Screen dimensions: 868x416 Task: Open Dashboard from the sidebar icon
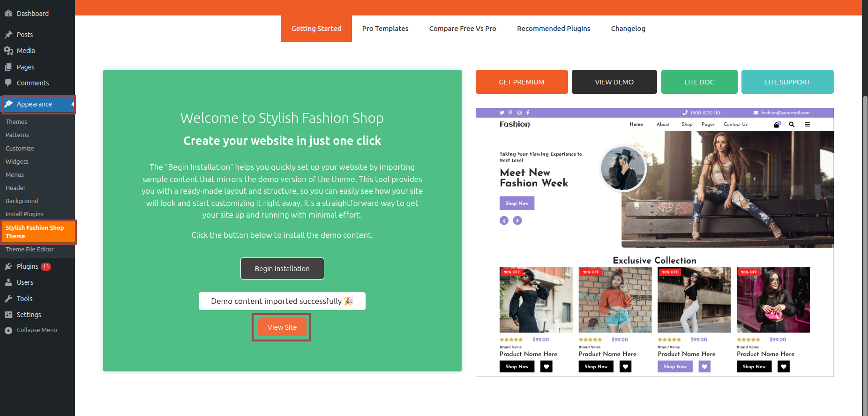click(8, 14)
